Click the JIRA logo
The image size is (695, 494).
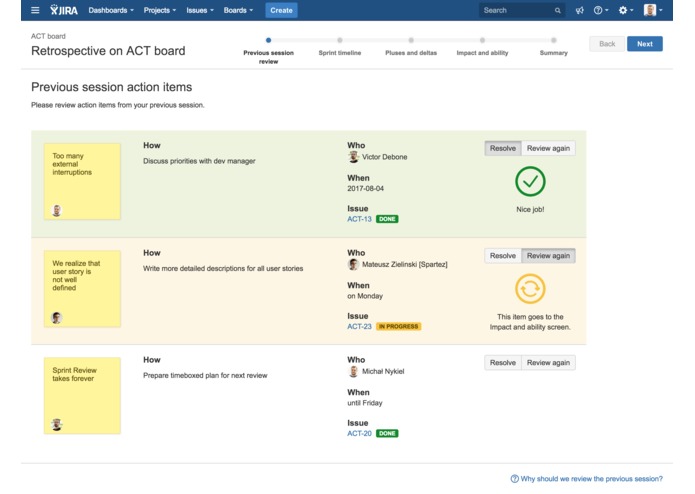coord(64,10)
